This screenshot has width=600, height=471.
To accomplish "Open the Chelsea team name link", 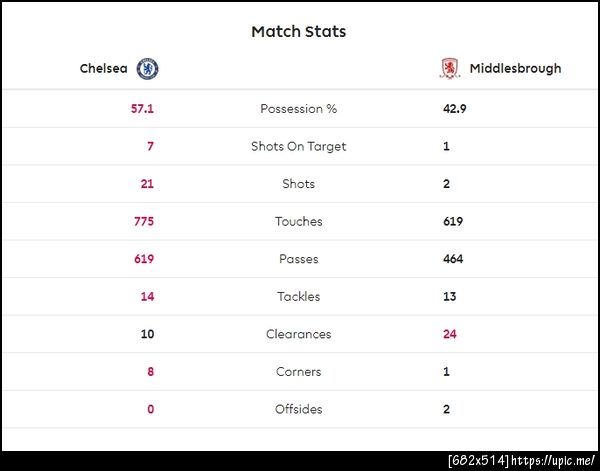I will click(105, 69).
